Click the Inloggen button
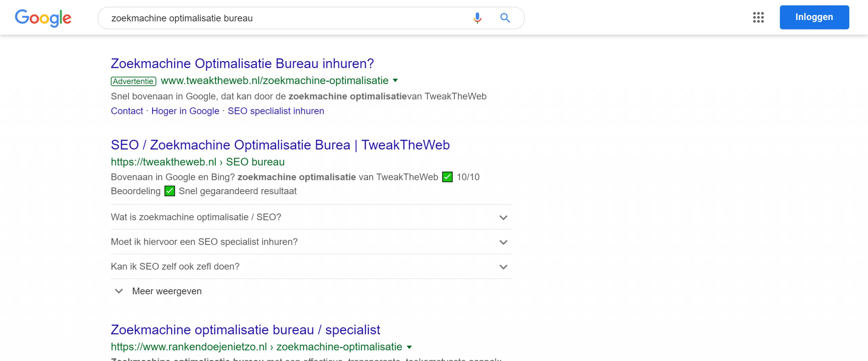The width and height of the screenshot is (868, 361). pos(814,17)
